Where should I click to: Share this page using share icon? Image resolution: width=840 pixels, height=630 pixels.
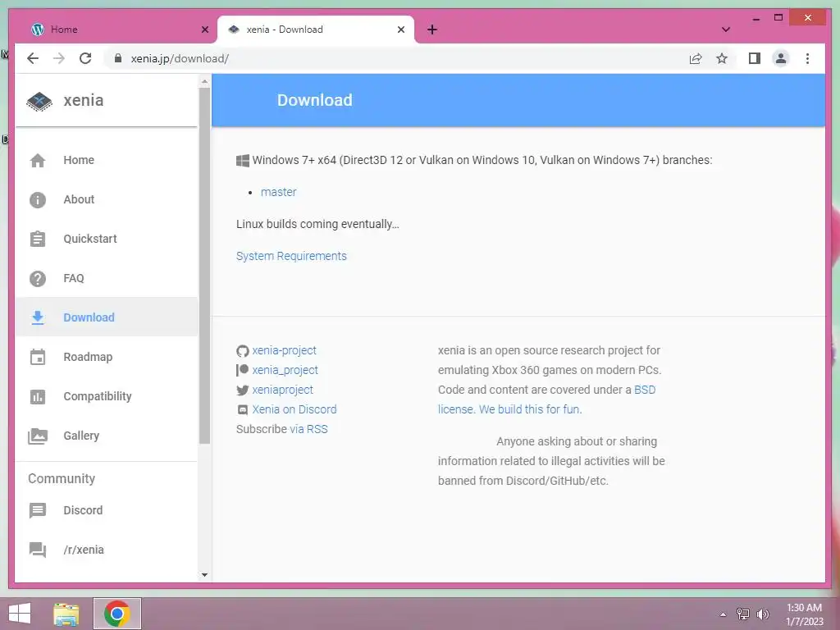pos(696,58)
